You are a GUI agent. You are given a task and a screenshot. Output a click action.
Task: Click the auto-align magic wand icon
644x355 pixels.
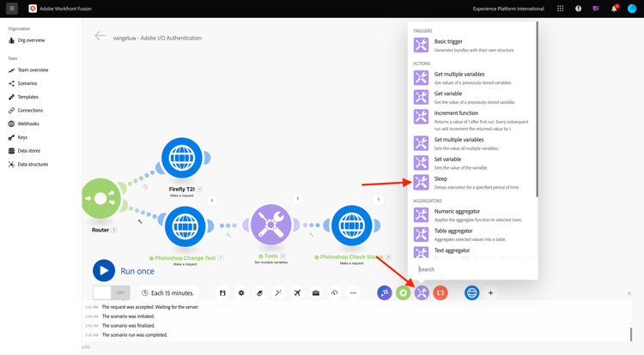click(x=278, y=292)
